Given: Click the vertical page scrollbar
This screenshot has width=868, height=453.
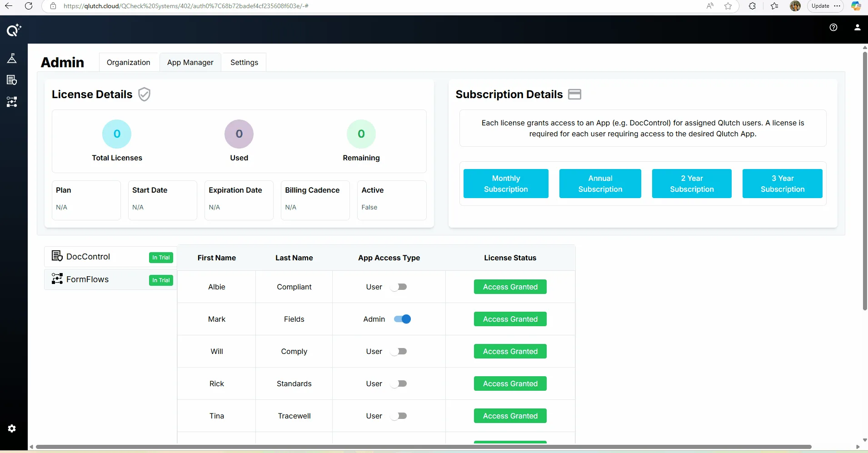Looking at the screenshot, I should click(x=865, y=181).
